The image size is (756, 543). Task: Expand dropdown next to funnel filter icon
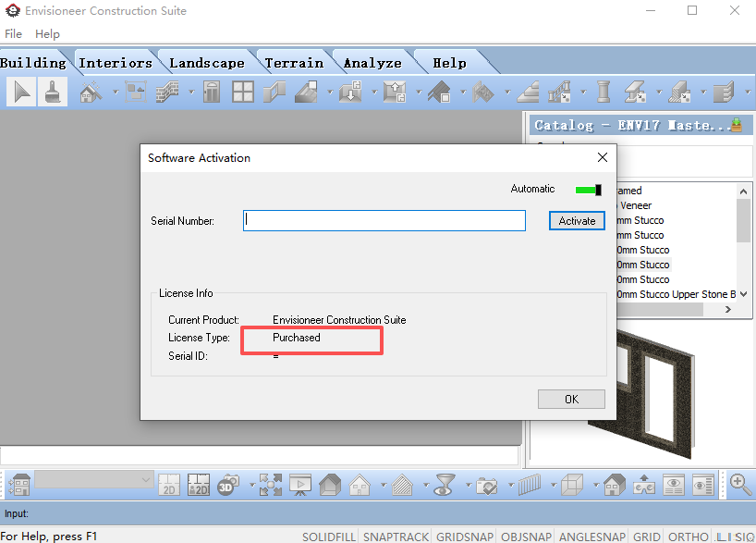pos(469,485)
